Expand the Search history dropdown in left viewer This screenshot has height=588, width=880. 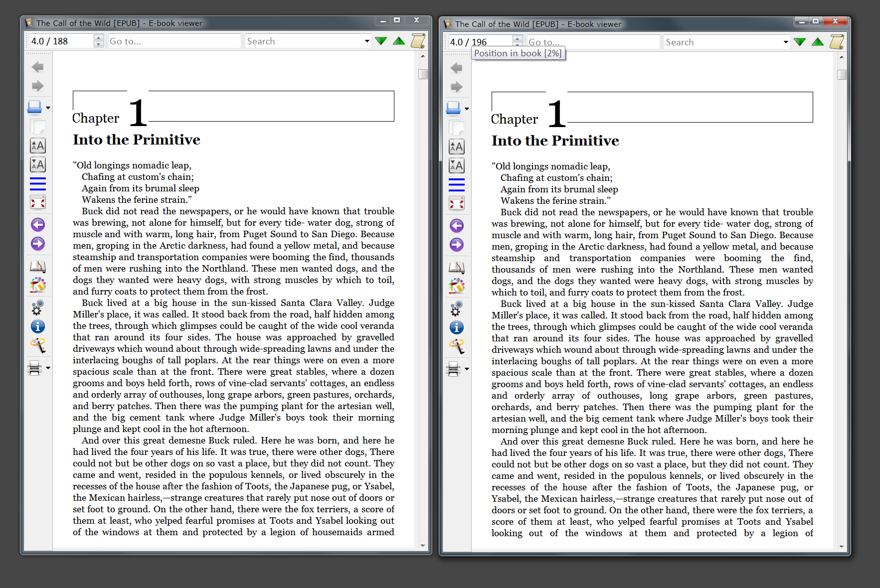coord(367,41)
